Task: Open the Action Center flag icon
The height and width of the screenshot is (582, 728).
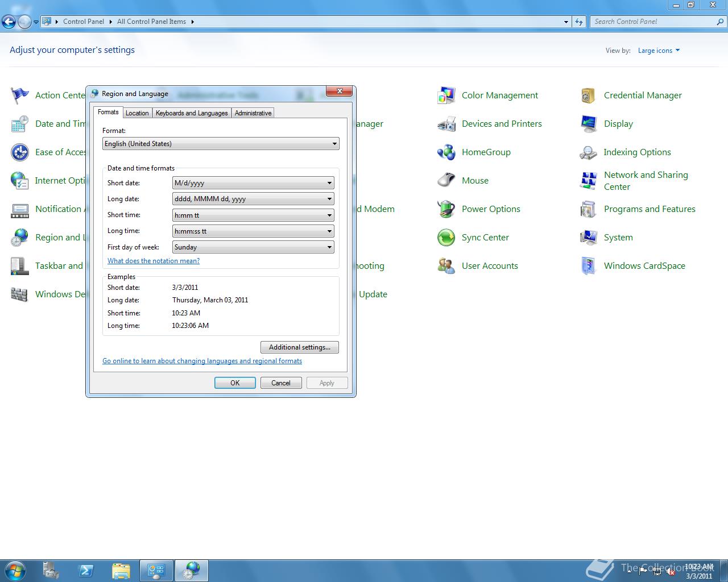Action: point(20,95)
